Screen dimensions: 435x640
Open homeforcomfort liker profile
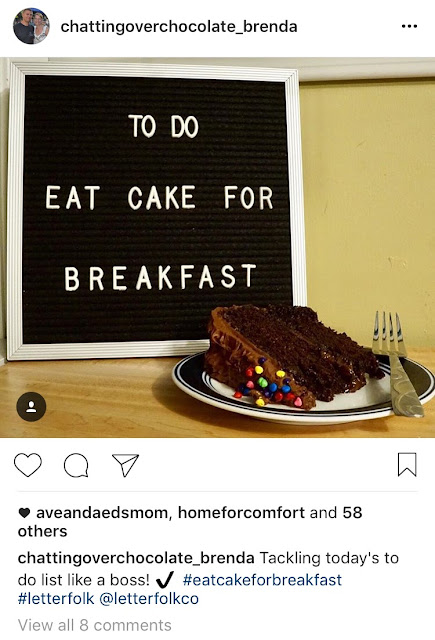pyautogui.click(x=242, y=513)
